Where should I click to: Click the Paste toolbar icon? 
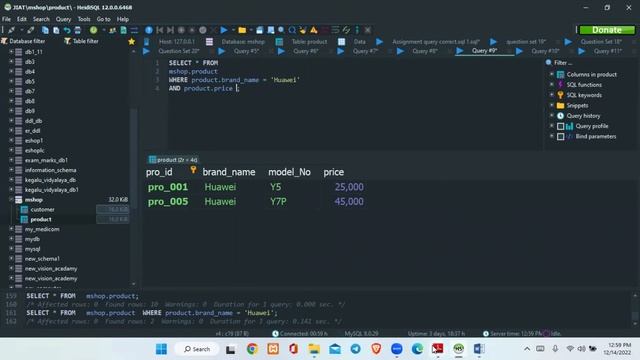[56, 30]
